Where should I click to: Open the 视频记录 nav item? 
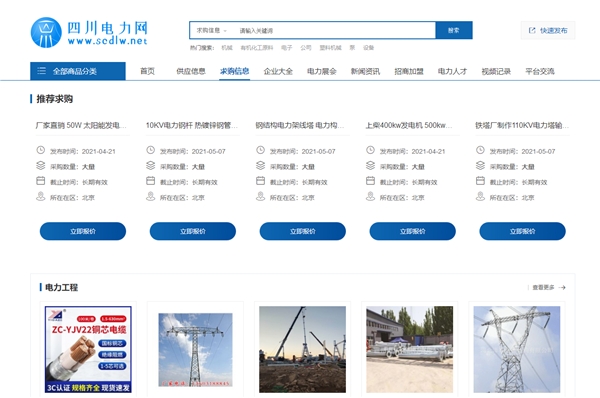coord(496,71)
